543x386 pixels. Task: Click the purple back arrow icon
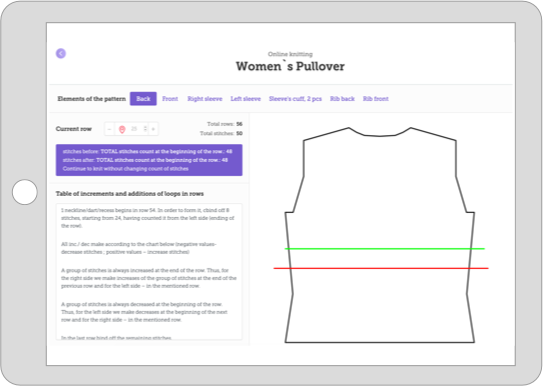coord(61,53)
